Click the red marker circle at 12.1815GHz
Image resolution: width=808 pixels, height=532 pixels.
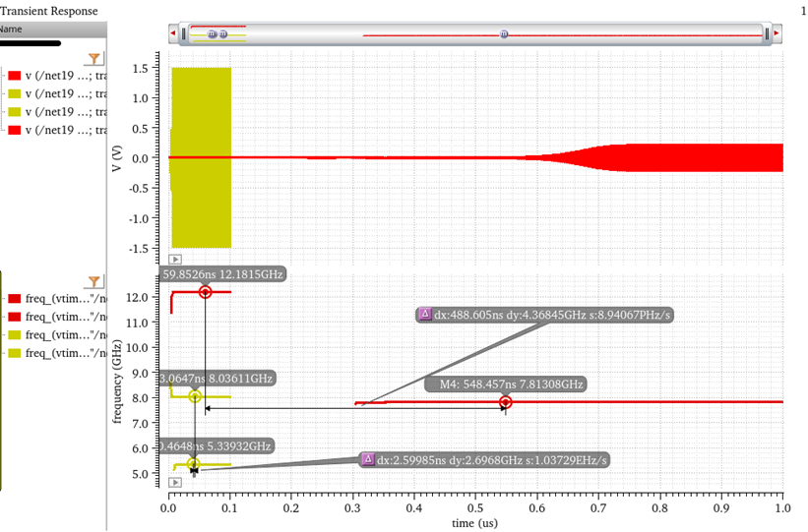click(205, 292)
